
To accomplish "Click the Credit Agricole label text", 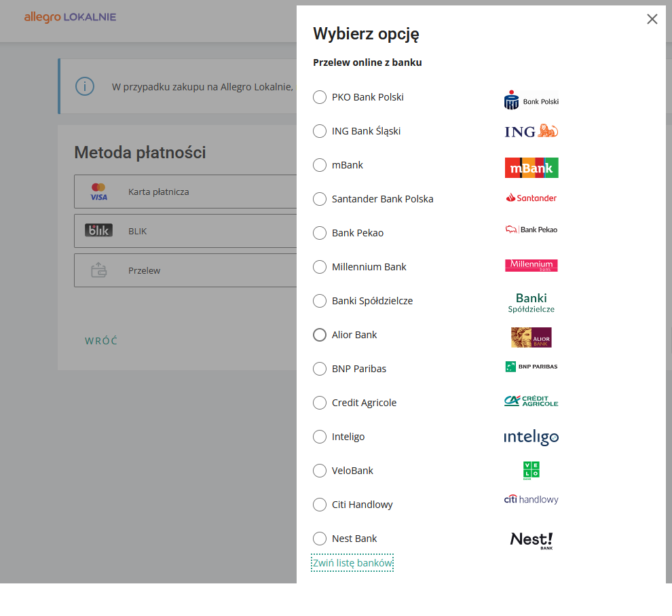I will (365, 403).
